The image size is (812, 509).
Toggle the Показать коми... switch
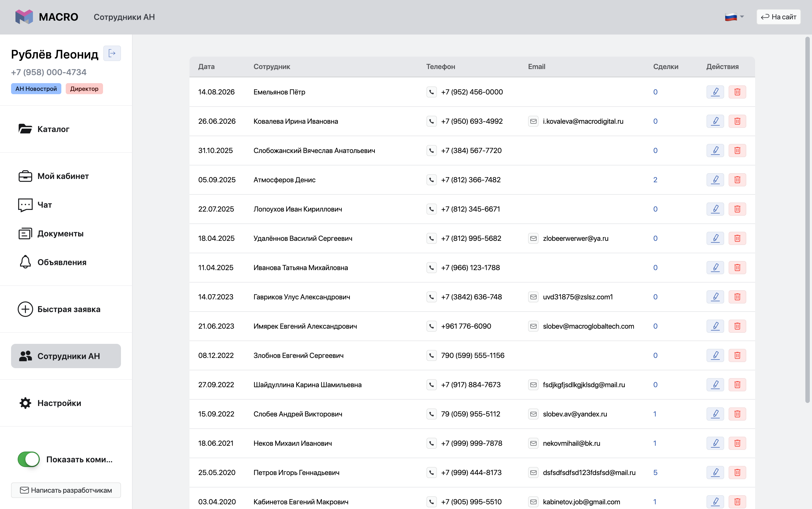pyautogui.click(x=29, y=459)
